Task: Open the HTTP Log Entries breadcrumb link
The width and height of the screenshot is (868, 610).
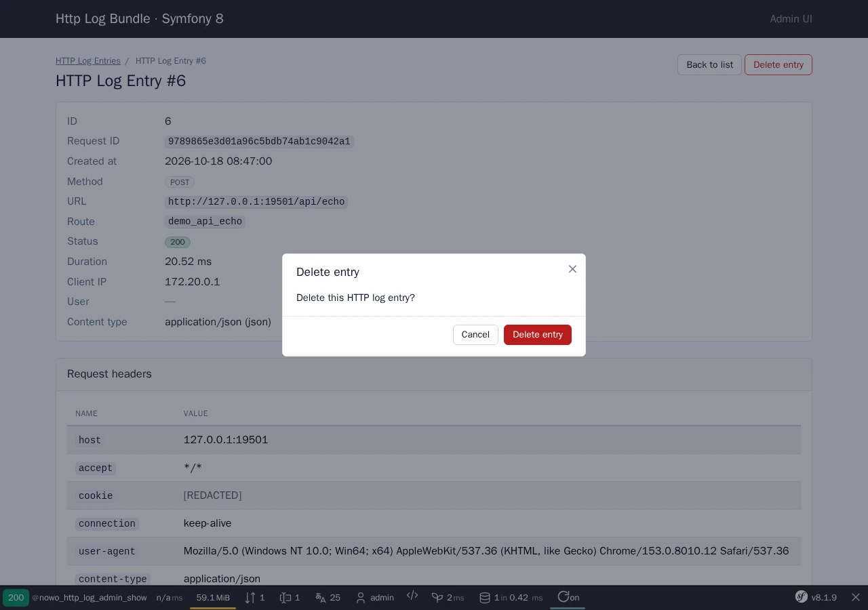Action: 88,61
